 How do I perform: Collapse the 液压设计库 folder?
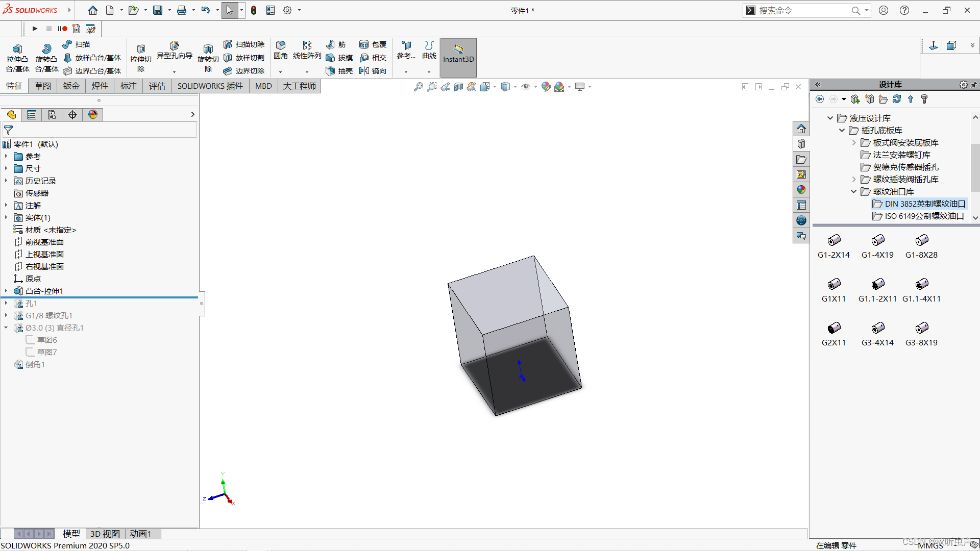coord(830,118)
